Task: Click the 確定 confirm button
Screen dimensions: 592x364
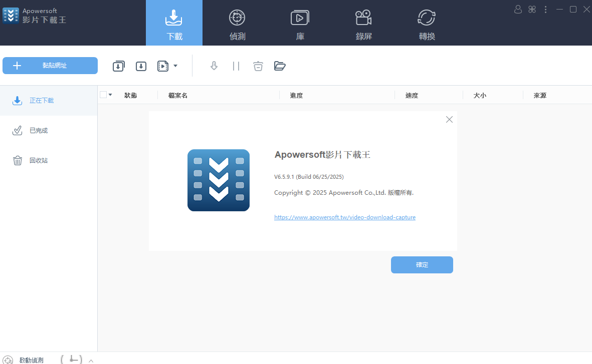Action: click(422, 265)
